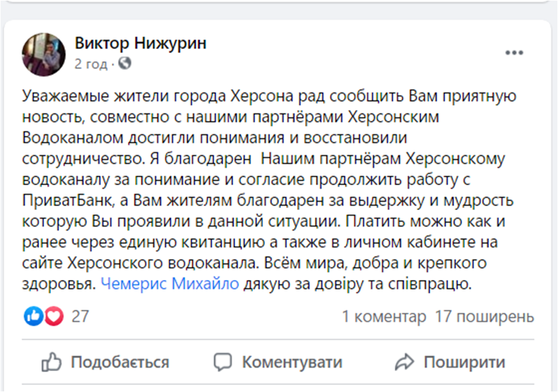Click the opening line "Уважаемые жители города Херсона"
558x392 pixels.
134,96
